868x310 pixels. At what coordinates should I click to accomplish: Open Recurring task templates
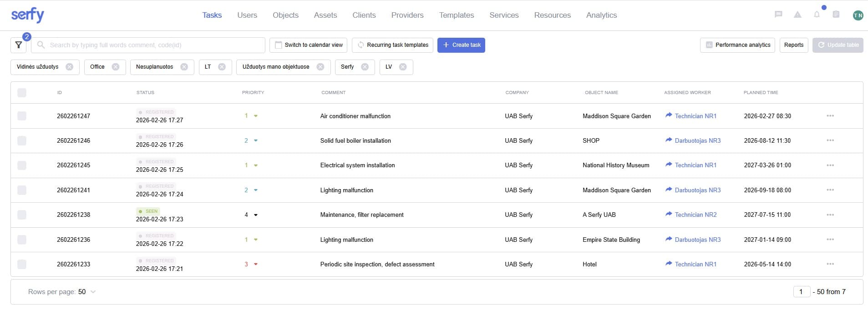(x=392, y=45)
